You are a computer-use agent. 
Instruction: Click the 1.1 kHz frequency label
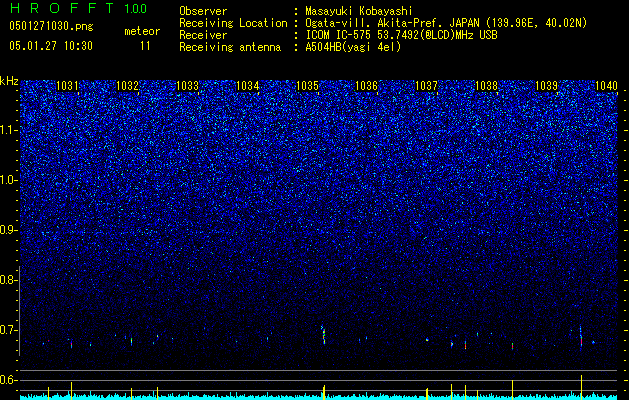(9, 130)
